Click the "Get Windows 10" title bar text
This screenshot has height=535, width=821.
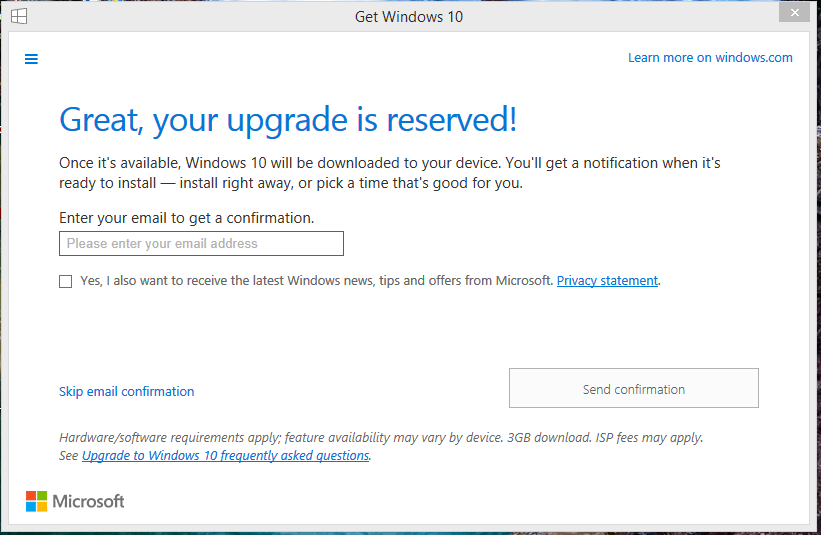(409, 17)
